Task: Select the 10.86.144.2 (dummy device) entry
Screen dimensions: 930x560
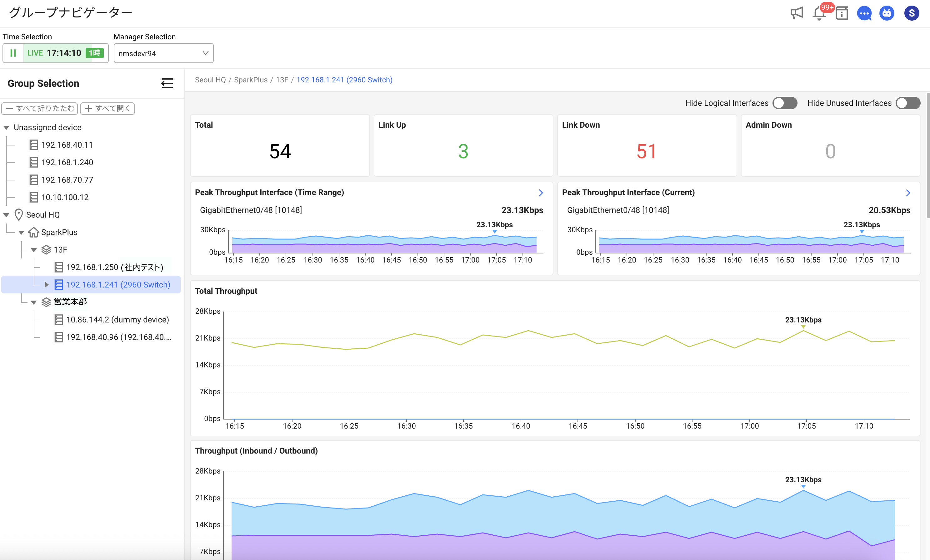Action: tap(117, 320)
